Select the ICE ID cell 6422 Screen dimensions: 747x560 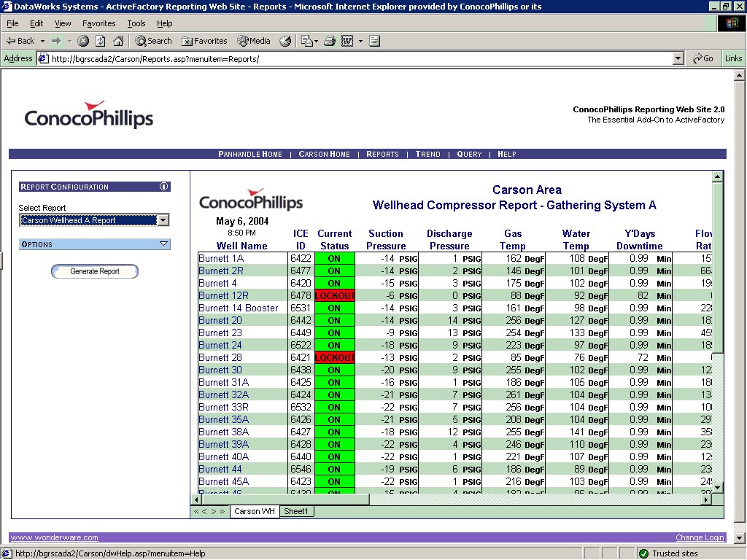(301, 259)
